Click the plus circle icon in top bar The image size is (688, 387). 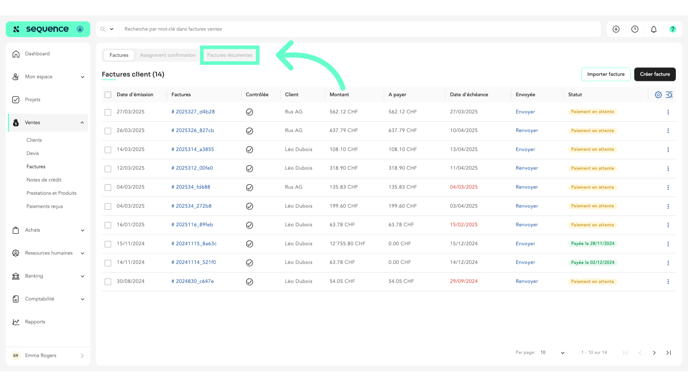(x=616, y=29)
